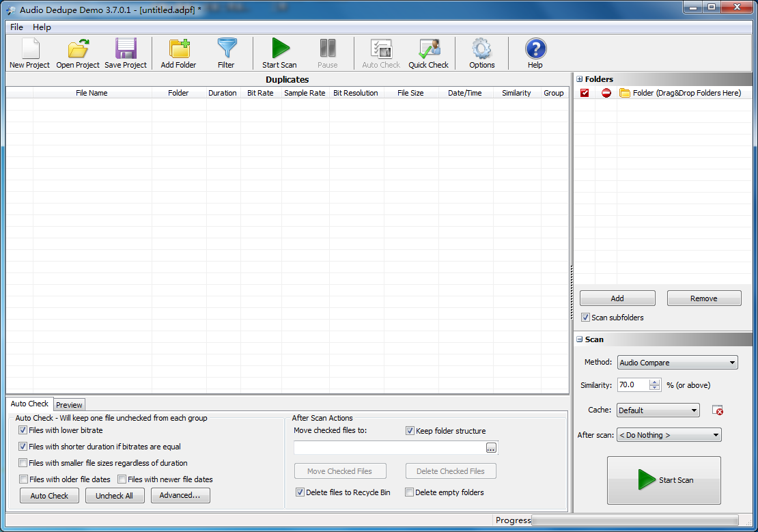Toggle Delete files to Recycle Bin
The height and width of the screenshot is (532, 758).
click(300, 492)
